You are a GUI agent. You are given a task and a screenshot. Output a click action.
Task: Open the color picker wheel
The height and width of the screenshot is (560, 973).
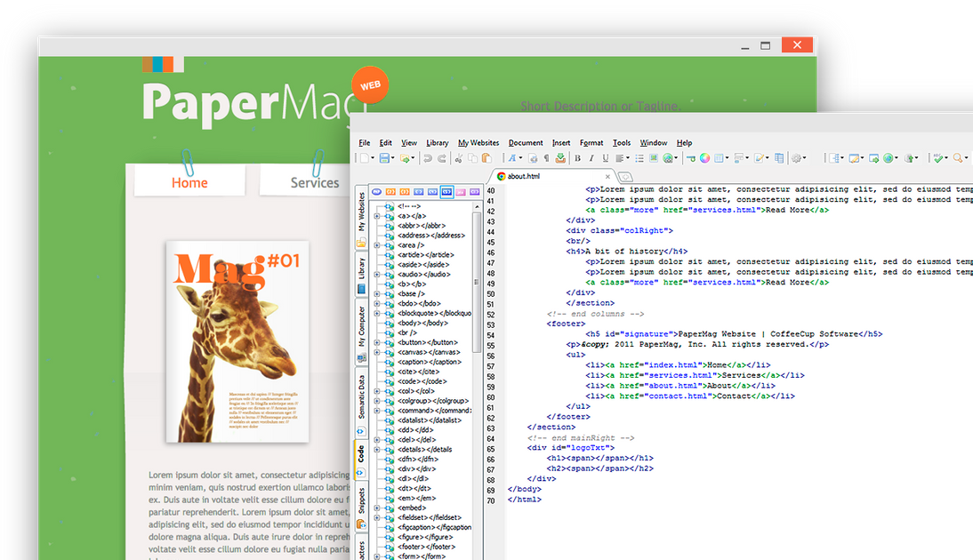point(704,157)
